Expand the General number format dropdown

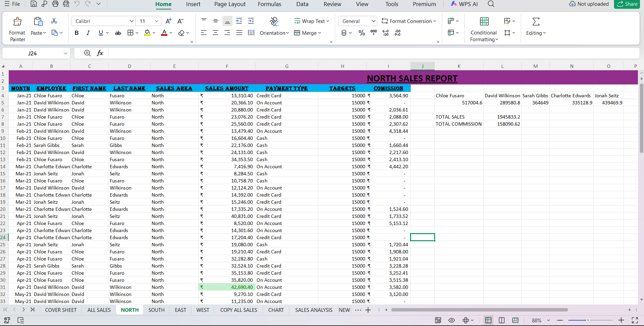click(373, 21)
